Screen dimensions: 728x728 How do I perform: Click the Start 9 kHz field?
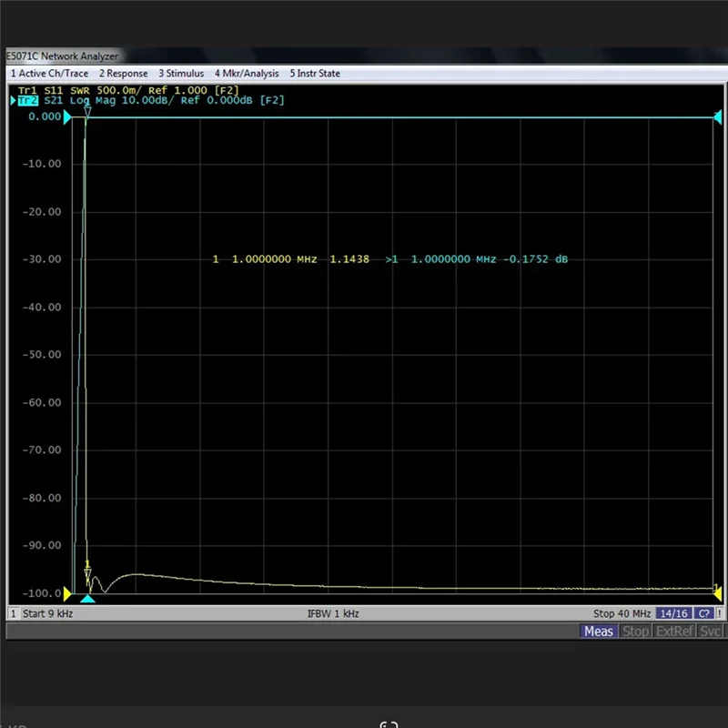47,613
